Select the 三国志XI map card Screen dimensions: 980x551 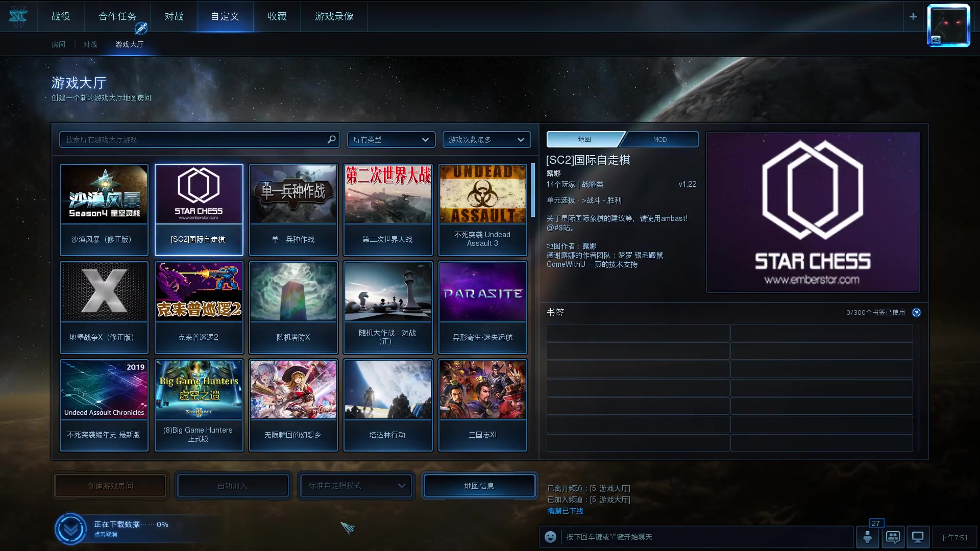point(483,406)
